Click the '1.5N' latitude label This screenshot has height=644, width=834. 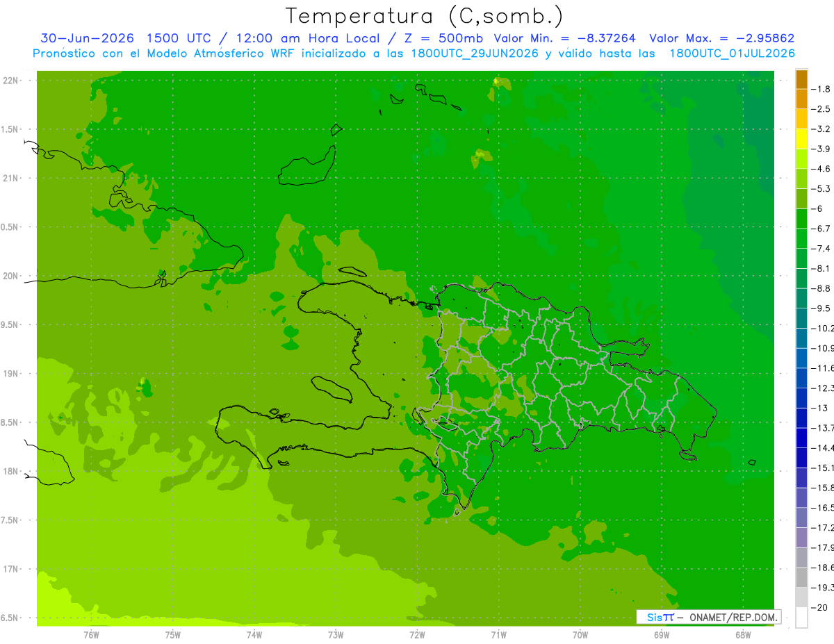[x=10, y=129]
